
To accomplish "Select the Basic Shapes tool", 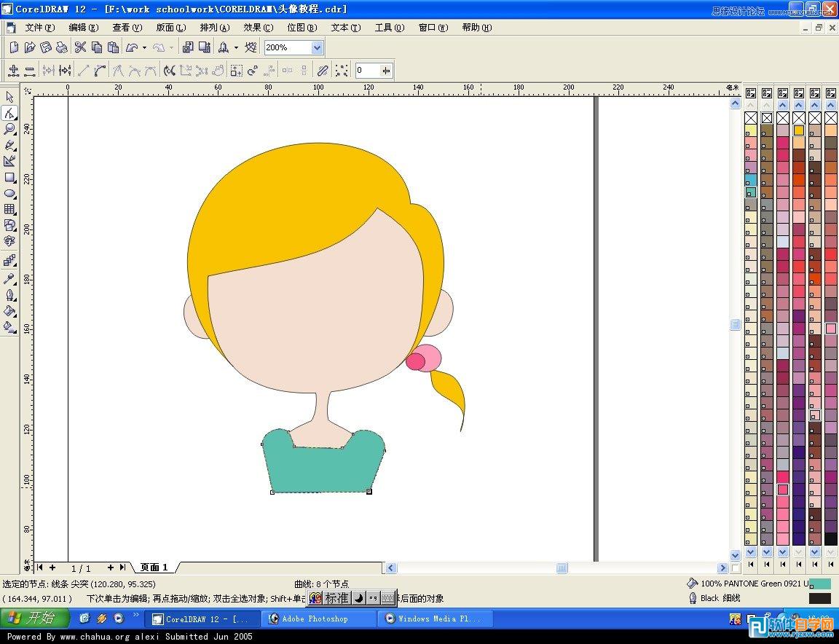I will pos(9,225).
